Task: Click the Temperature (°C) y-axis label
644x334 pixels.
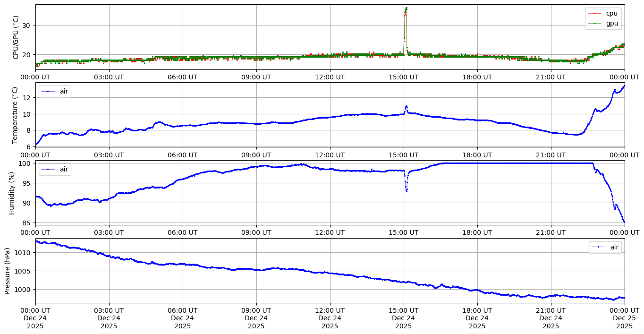Action: (x=16, y=115)
